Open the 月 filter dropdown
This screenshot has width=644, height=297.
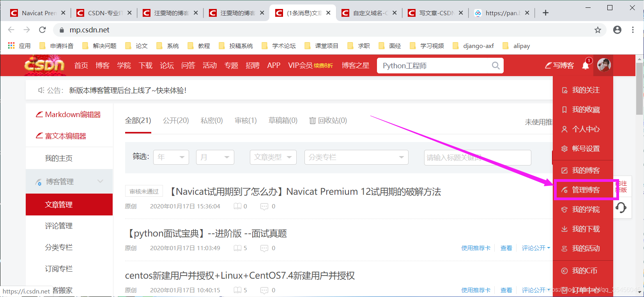(x=215, y=157)
